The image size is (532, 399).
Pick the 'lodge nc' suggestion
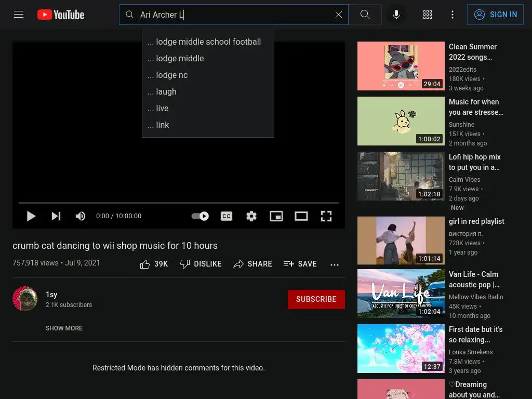coord(208,75)
